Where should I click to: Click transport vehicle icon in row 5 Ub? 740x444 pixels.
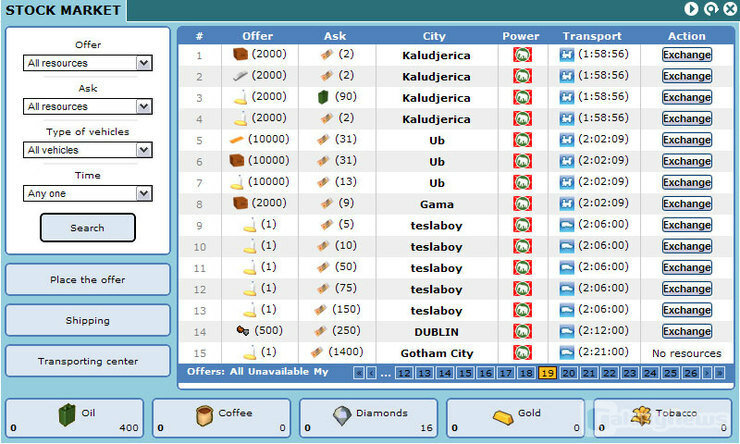[x=566, y=140]
